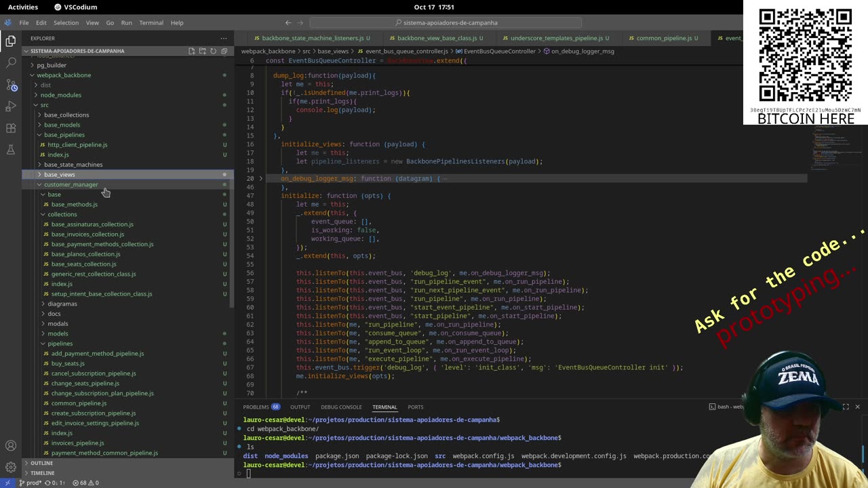Collapse the customer_manager folder
The image size is (868, 488).
tap(71, 184)
